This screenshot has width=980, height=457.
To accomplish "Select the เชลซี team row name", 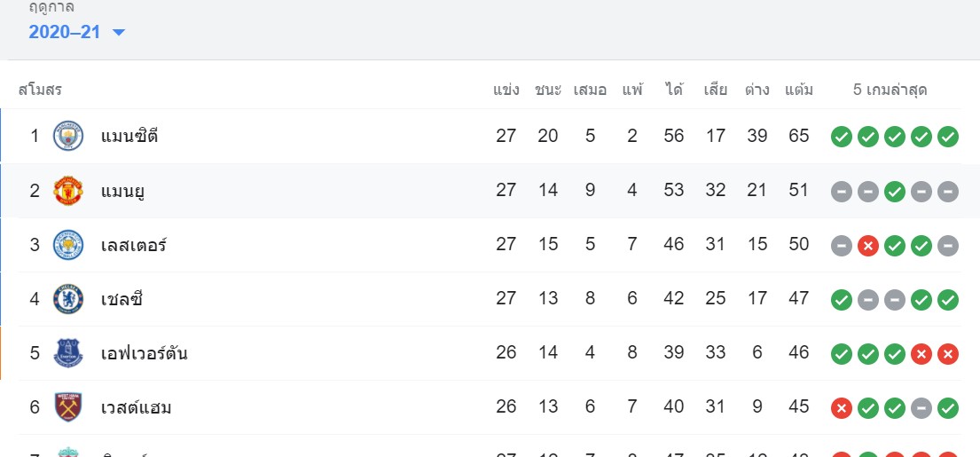I will coord(122,299).
